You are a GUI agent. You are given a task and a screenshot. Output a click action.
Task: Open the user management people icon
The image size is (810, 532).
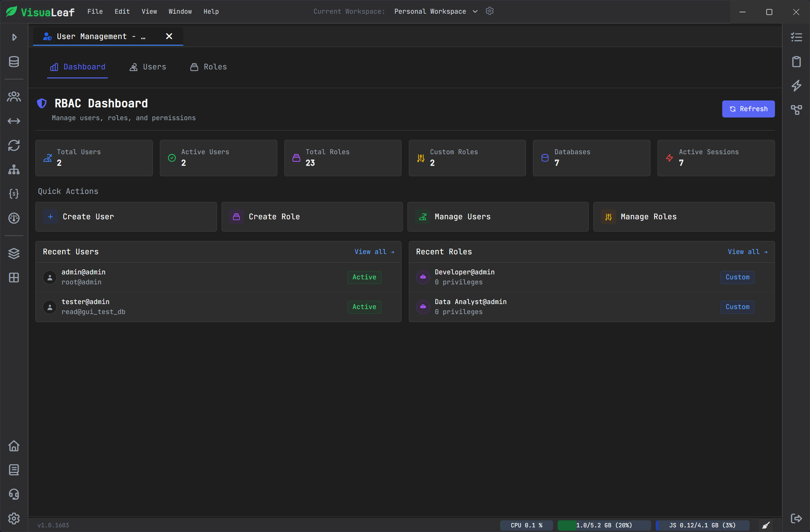click(x=14, y=97)
